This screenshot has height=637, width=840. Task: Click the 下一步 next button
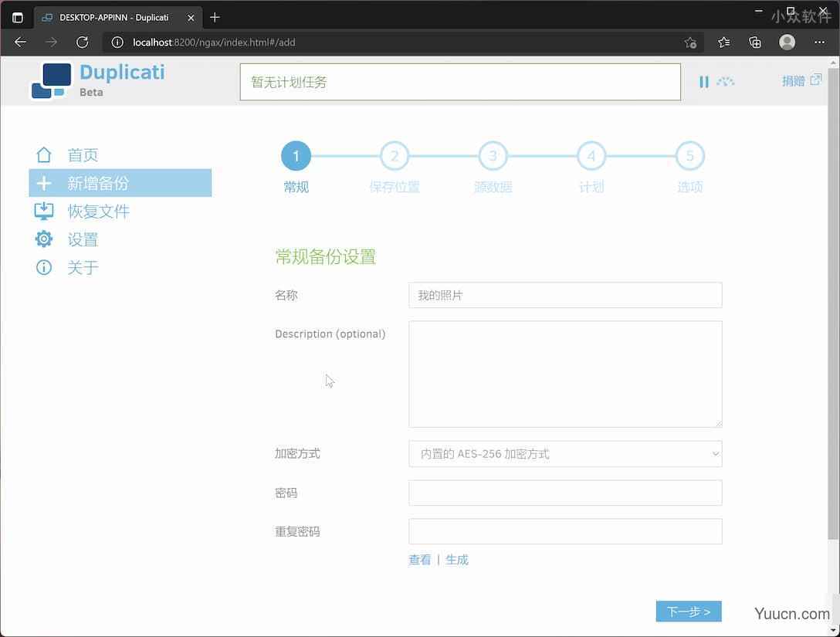tap(689, 612)
